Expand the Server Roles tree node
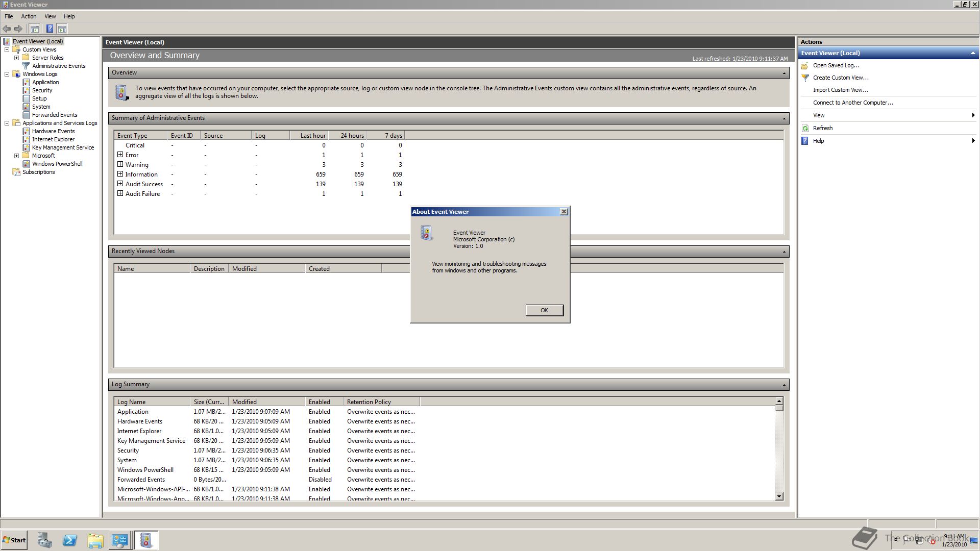 coord(16,58)
